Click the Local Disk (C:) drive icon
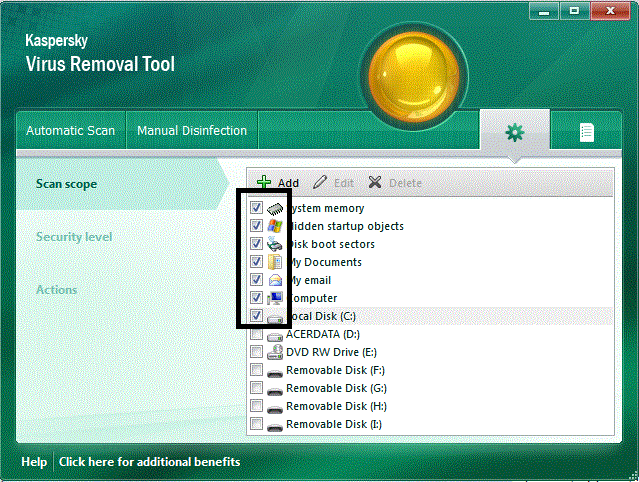This screenshot has width=639, height=482. (275, 318)
